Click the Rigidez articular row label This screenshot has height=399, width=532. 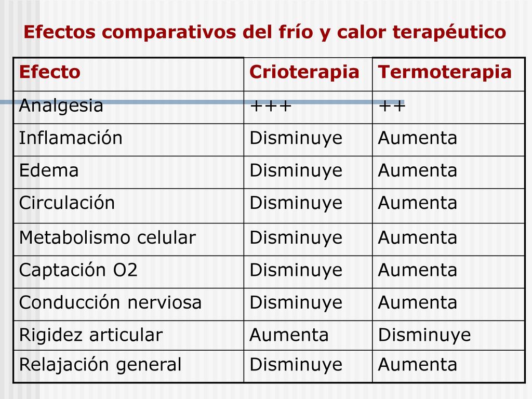pos(91,335)
